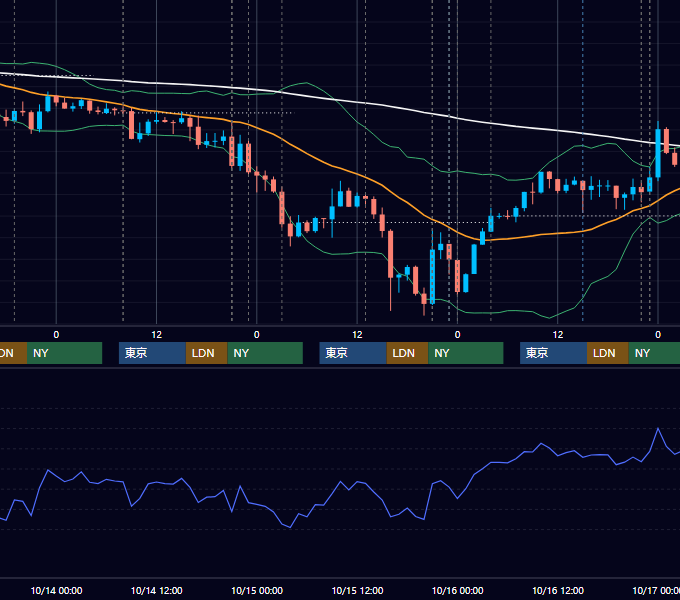Click the blue oscillator line in lower panel
The image size is (680, 600).
tap(340, 483)
